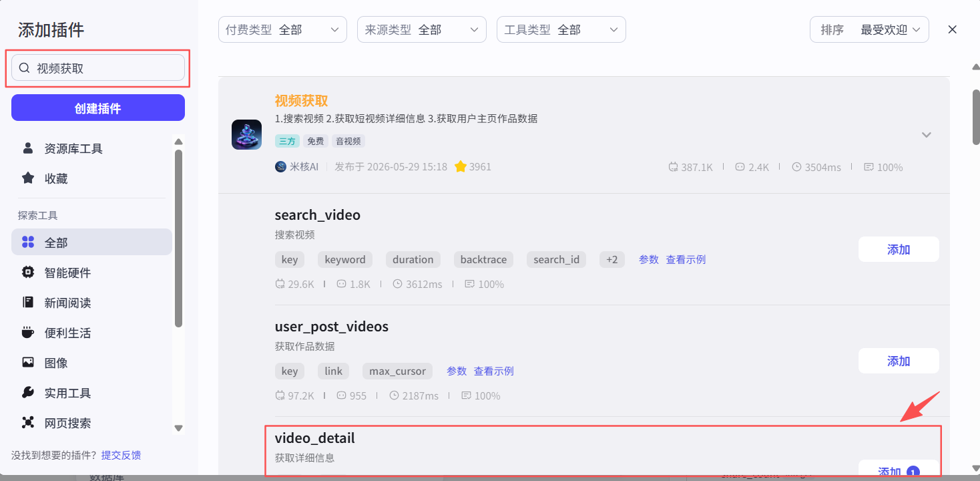
Task: Click the sidebar category list down arrow
Action: pyautogui.click(x=178, y=428)
